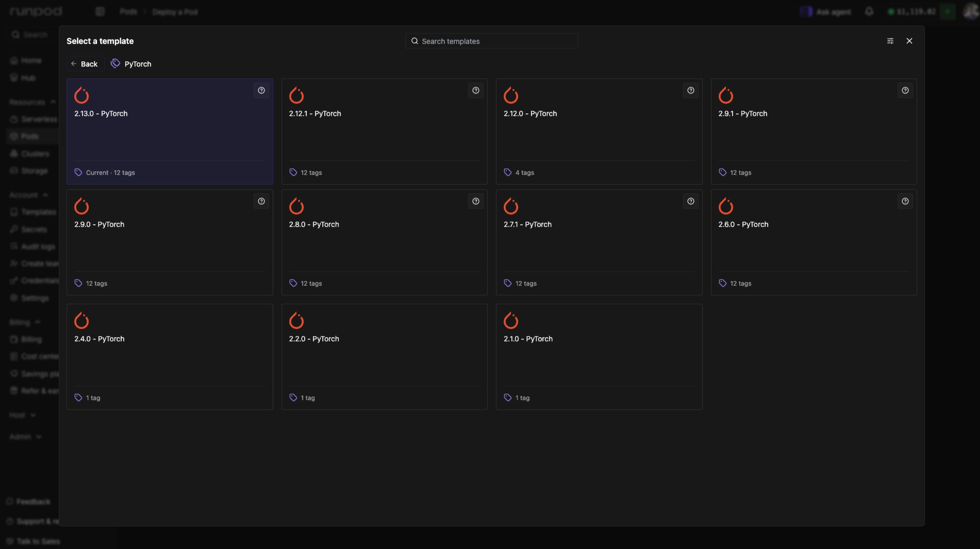Image resolution: width=980 pixels, height=549 pixels.
Task: Click the PyTorch logo on 2.13.0 card
Action: point(81,95)
